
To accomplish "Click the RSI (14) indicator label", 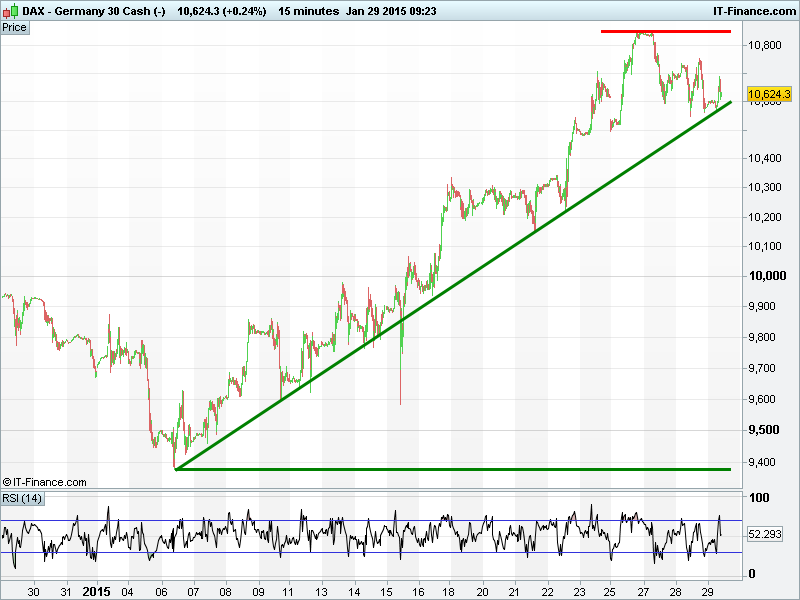I will click(x=22, y=498).
